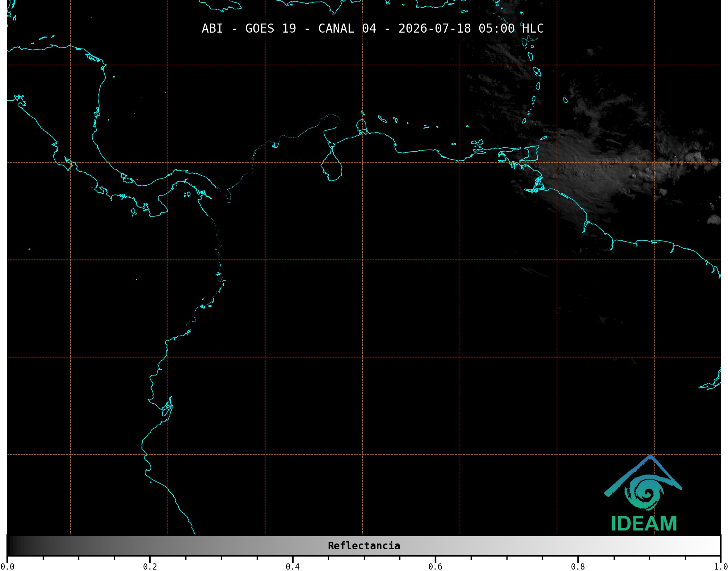Click the image title text ABI - GOES 19
This screenshot has width=728, height=571.
point(249,28)
